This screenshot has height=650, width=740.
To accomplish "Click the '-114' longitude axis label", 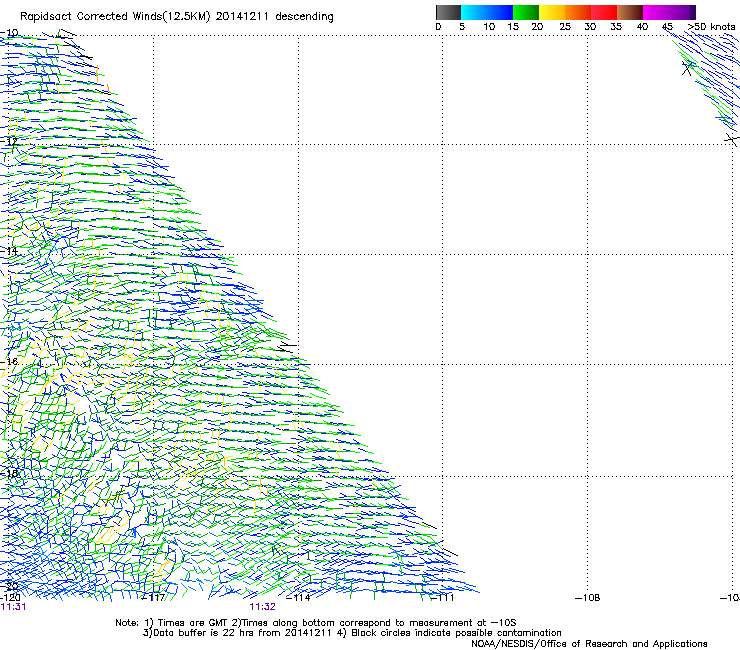I will click(x=298, y=598).
